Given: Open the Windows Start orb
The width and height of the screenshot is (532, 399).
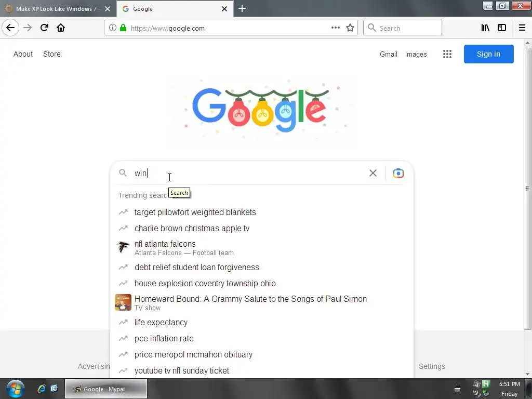Looking at the screenshot, I should pos(15,389).
